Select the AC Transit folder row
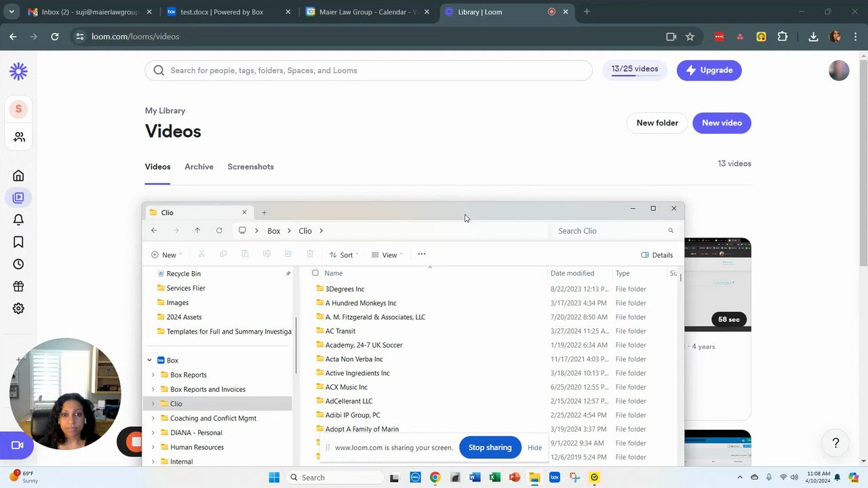This screenshot has width=868, height=488. click(x=495, y=331)
